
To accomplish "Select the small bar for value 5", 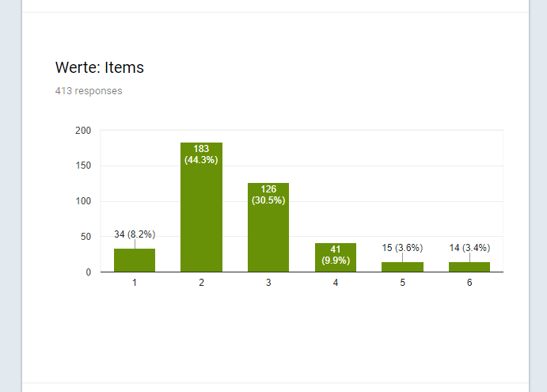I will [x=402, y=267].
